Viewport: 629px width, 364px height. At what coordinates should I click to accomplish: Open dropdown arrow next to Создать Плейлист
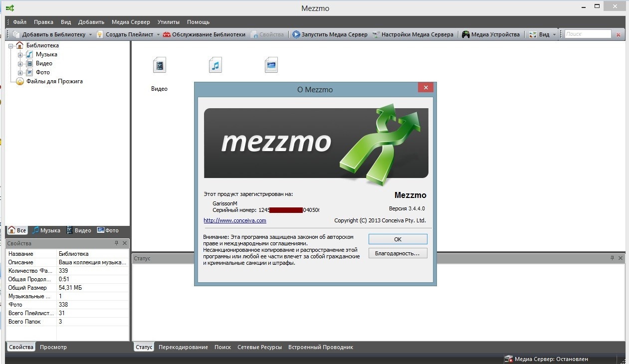(158, 35)
